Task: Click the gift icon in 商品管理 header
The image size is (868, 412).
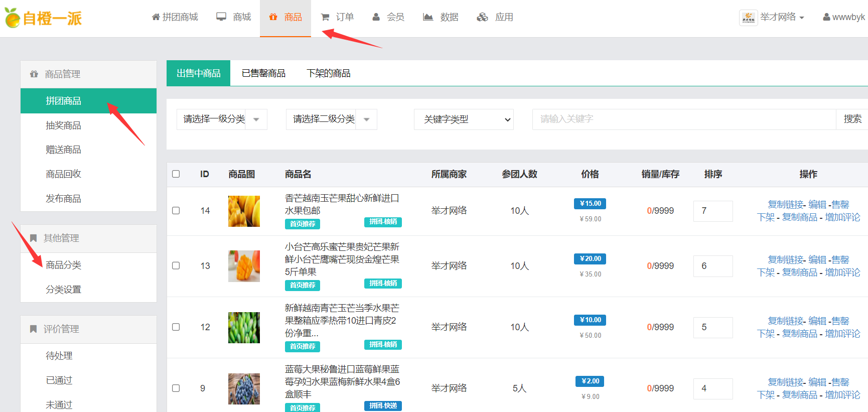Action: pyautogui.click(x=34, y=74)
